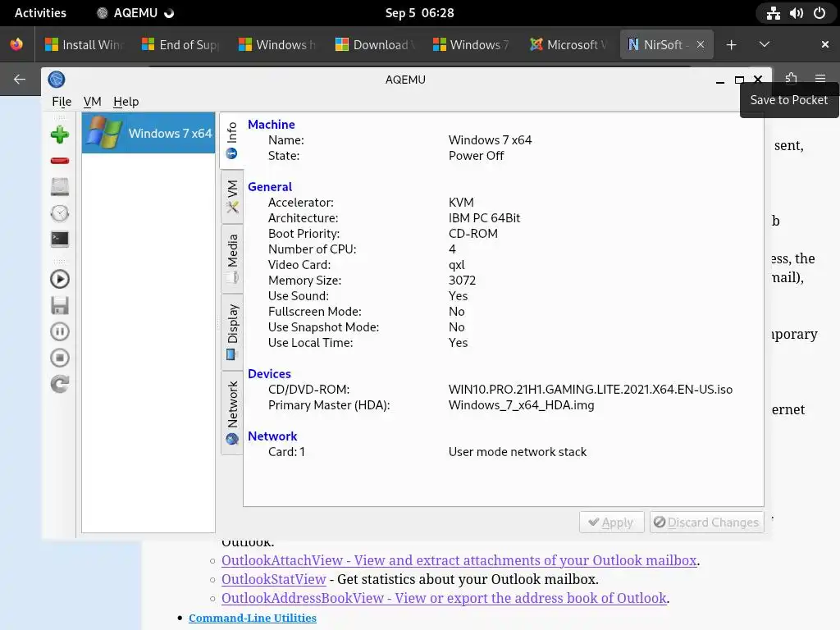Open the Media tab

pyautogui.click(x=232, y=258)
